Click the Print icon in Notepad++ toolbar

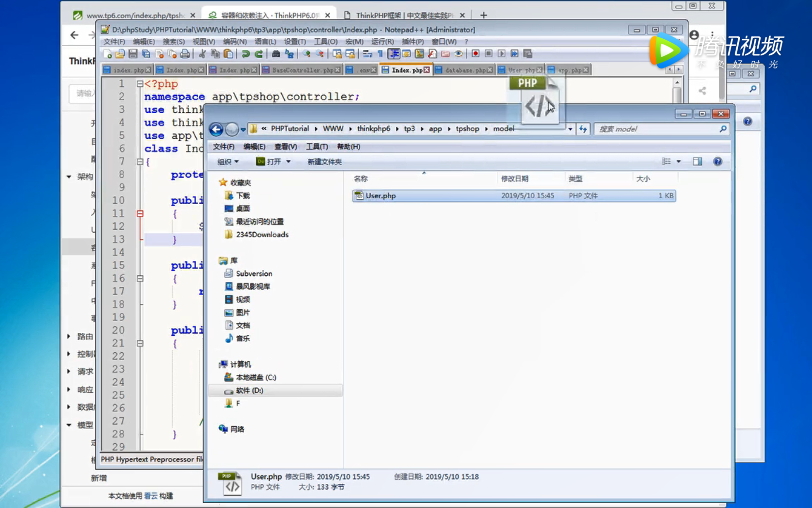click(x=185, y=54)
